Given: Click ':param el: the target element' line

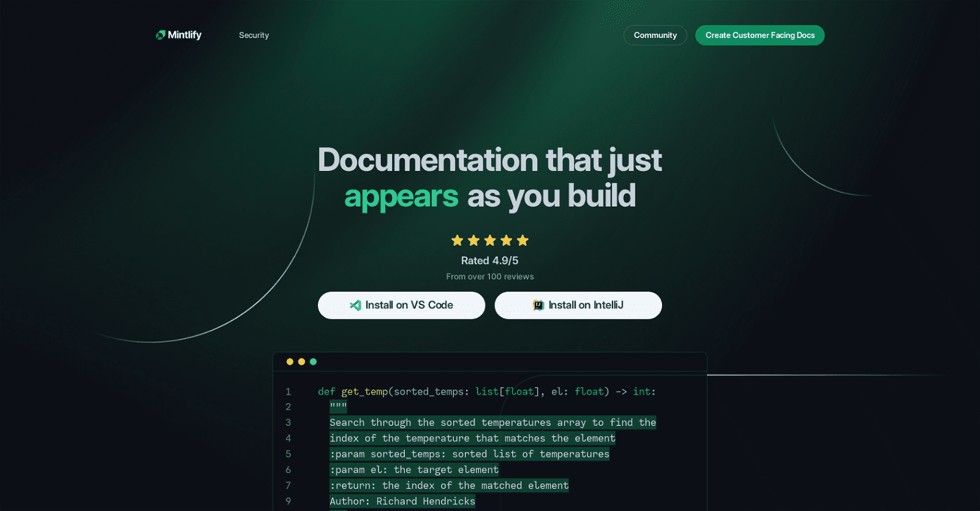Looking at the screenshot, I should point(414,470).
